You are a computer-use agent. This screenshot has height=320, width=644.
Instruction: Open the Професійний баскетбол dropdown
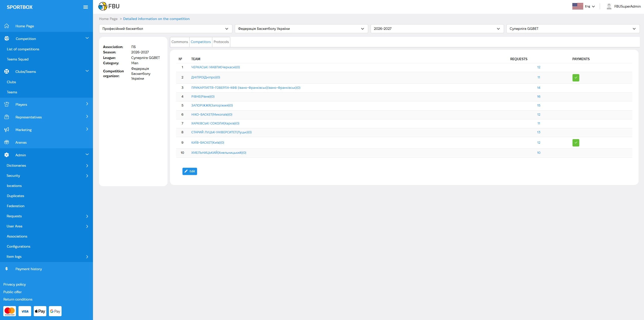(165, 29)
